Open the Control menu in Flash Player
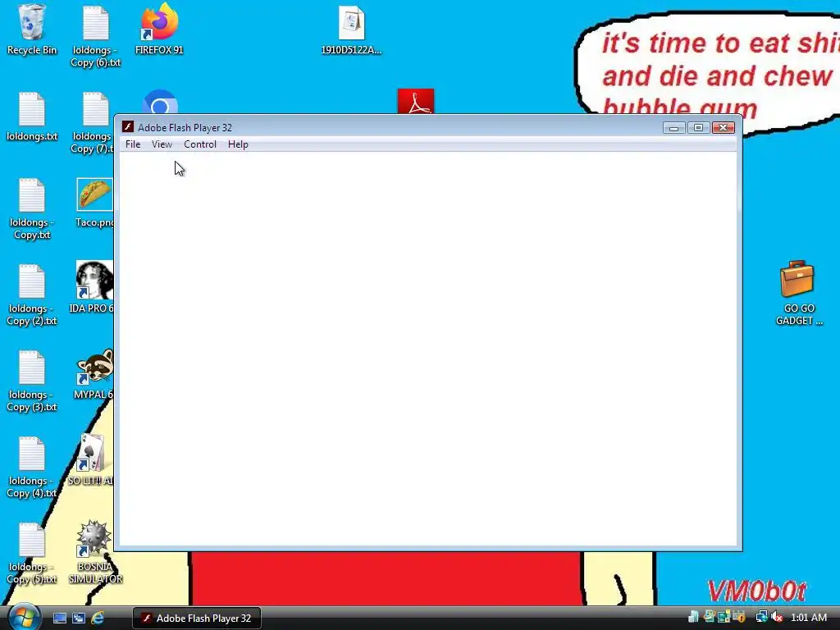This screenshot has height=630, width=840. 200,144
